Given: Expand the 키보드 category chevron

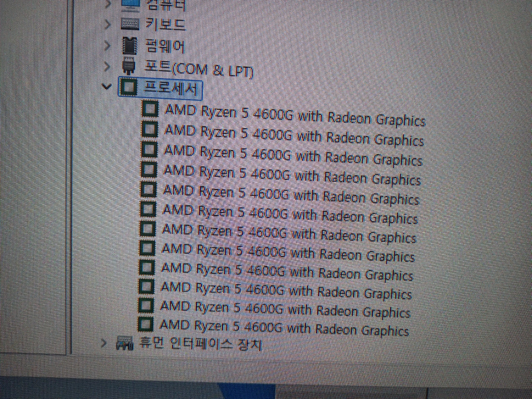Looking at the screenshot, I should coord(107,24).
